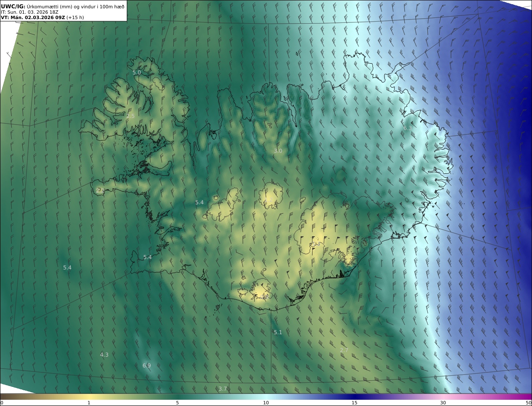532x406 pixels.
Task: Click the colorbar tick label '15'
Action: click(355, 403)
